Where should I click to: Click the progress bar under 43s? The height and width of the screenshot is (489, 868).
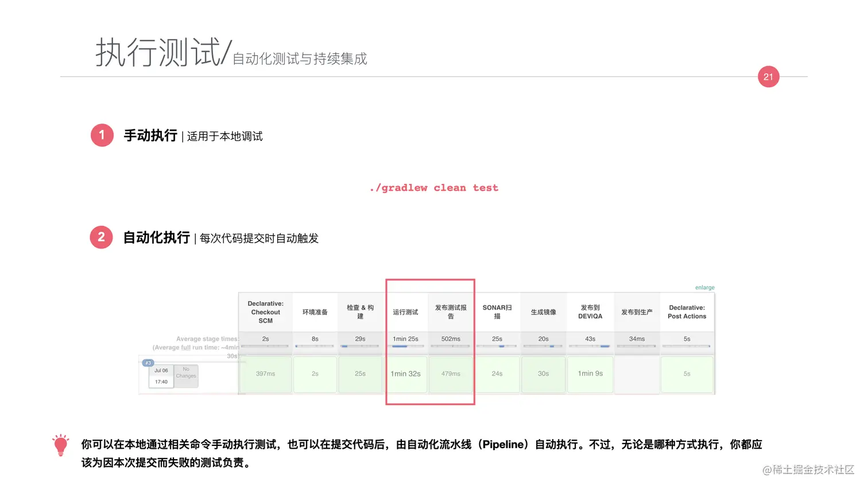(x=590, y=346)
